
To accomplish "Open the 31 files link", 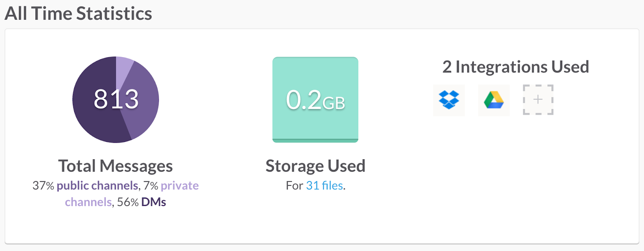I will point(324,185).
